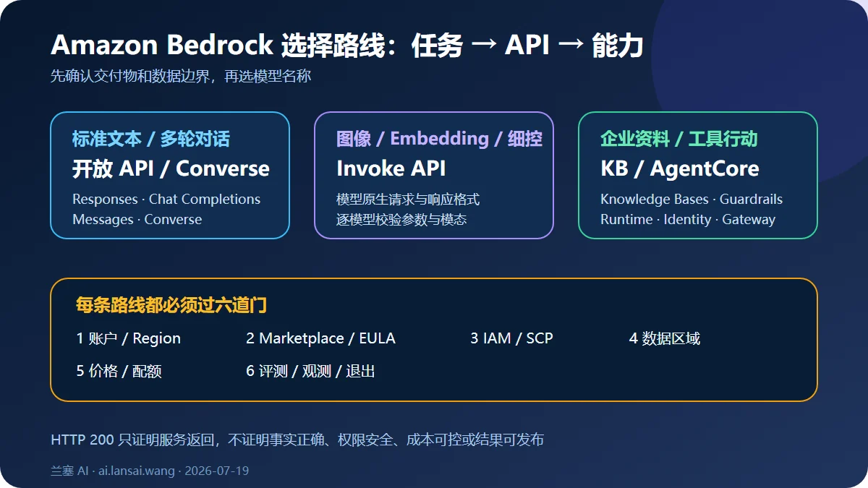The height and width of the screenshot is (488, 868).
Task: Click the heading '标准文本 / 多轮对话'
Action: (151, 139)
